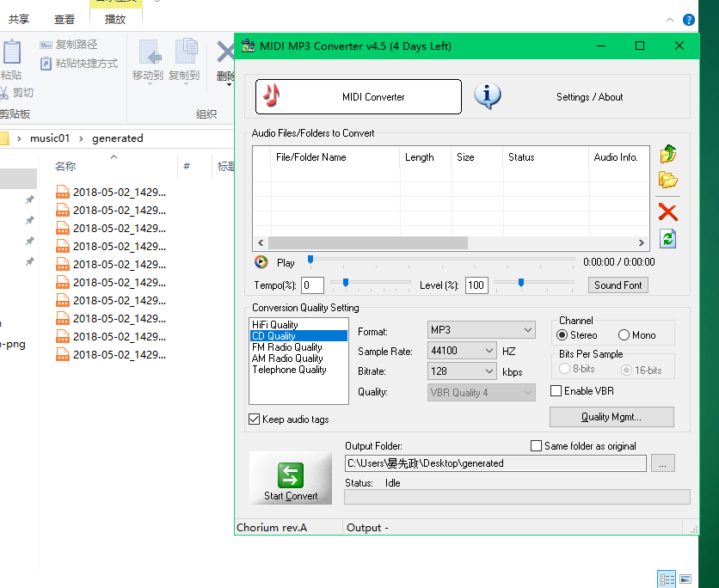
Task: Select the Mono channel radio button
Action: click(x=624, y=335)
